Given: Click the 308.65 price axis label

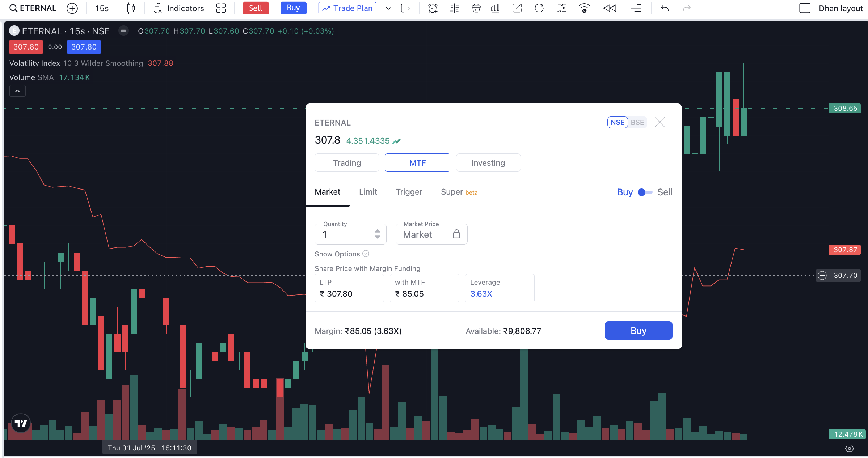Looking at the screenshot, I should point(845,109).
